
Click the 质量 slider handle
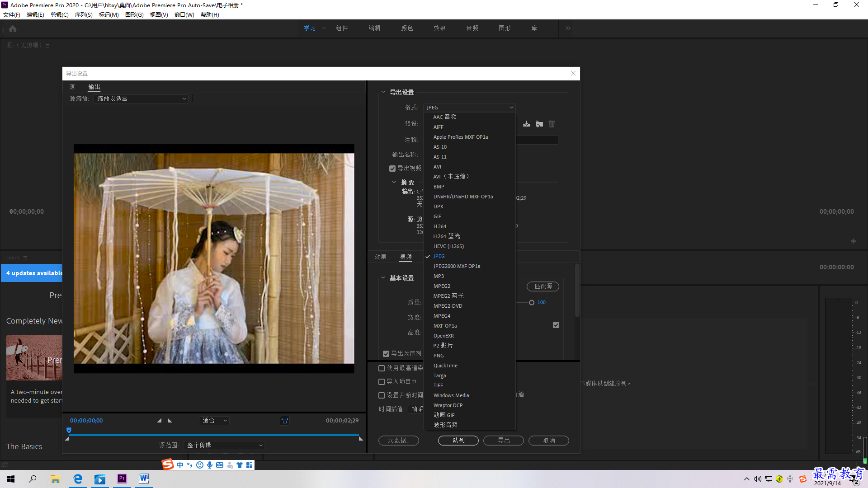pos(532,303)
